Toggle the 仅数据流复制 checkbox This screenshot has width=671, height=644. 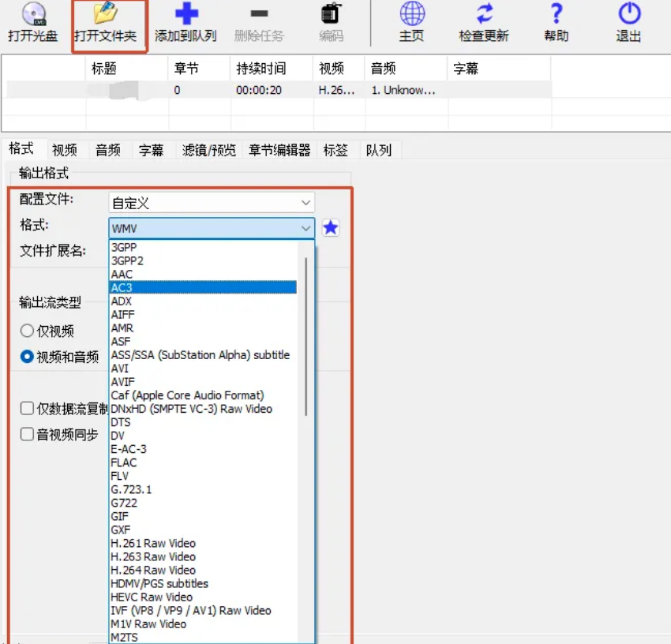coord(27,408)
